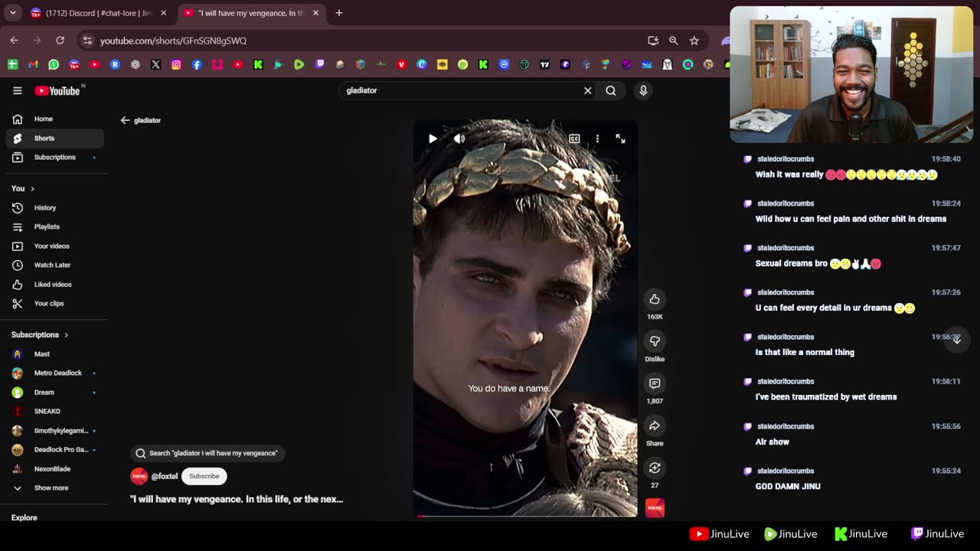Screen dimensions: 980x551
Task: Open the Rumble bookmark icon
Action: [299, 65]
